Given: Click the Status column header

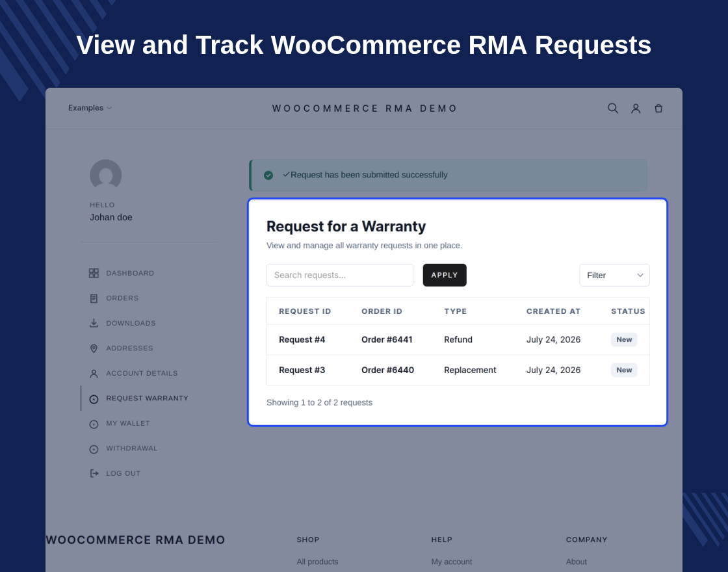Looking at the screenshot, I should tap(628, 311).
